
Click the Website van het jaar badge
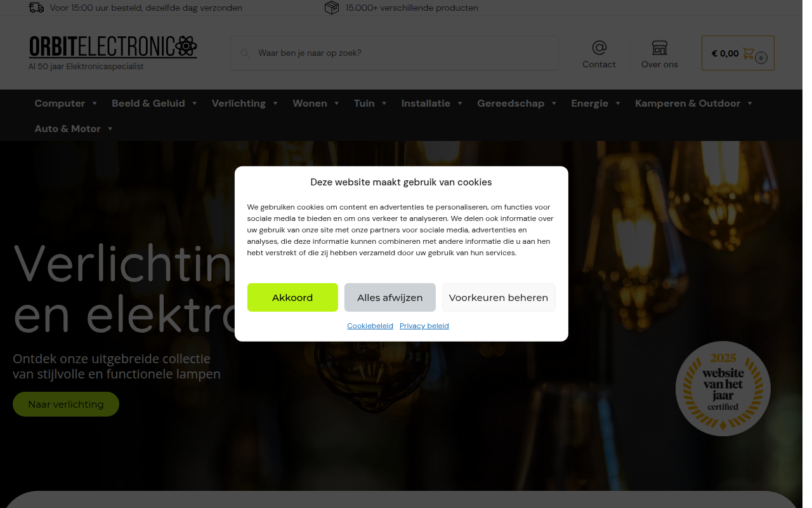click(723, 389)
